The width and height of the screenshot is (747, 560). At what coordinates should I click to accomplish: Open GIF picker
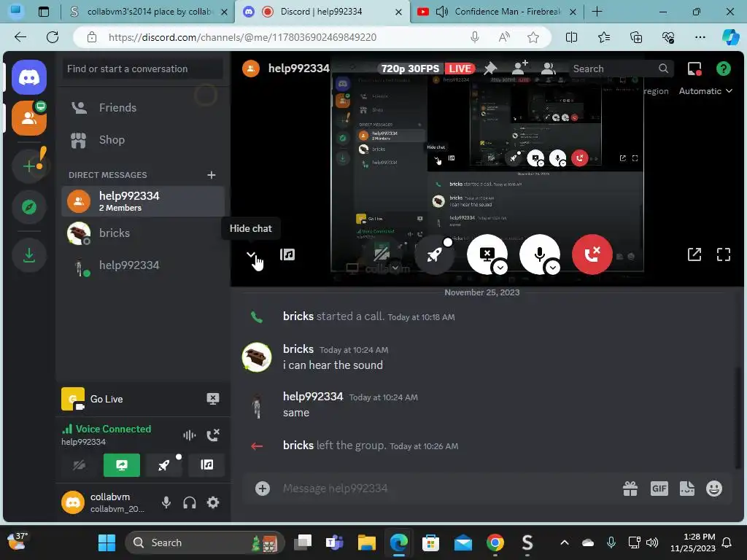click(x=659, y=489)
